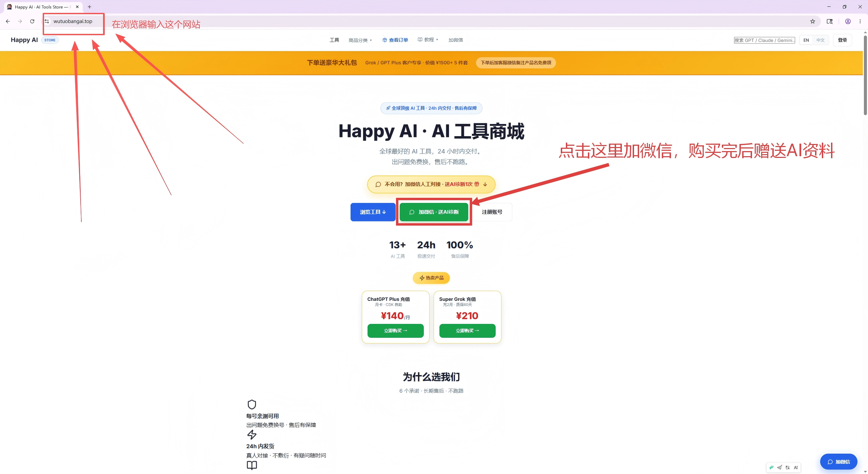Screen dimensions: 868x474
Task: Open 查看订单 order lookup link
Action: (395, 40)
